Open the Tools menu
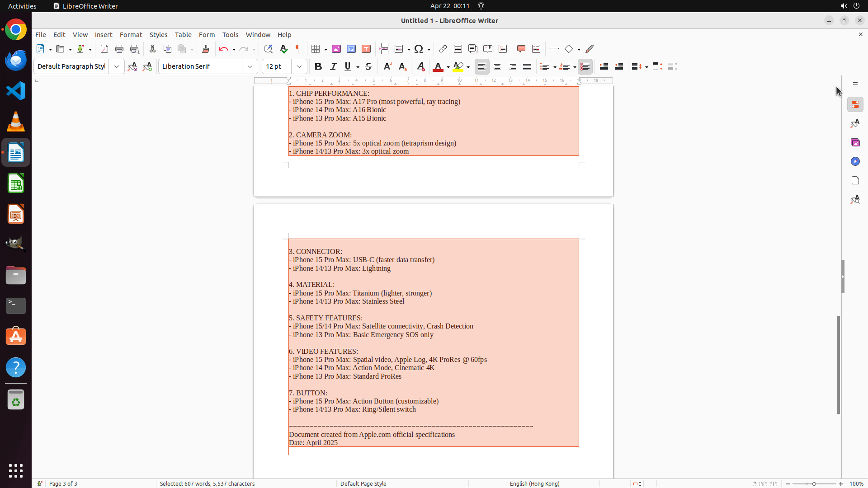Viewport: 868px width, 488px height. (x=230, y=35)
